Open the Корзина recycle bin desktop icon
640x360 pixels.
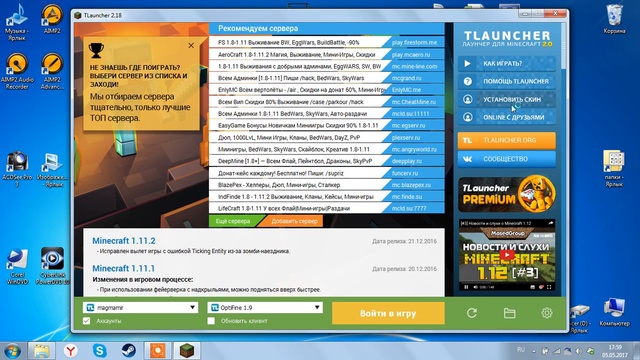point(614,19)
